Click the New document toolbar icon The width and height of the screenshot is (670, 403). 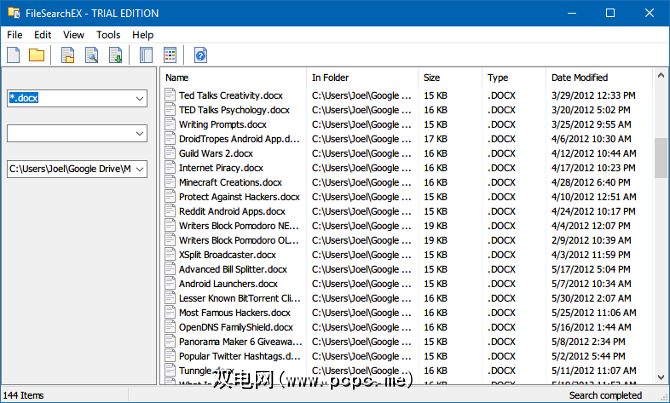point(14,55)
